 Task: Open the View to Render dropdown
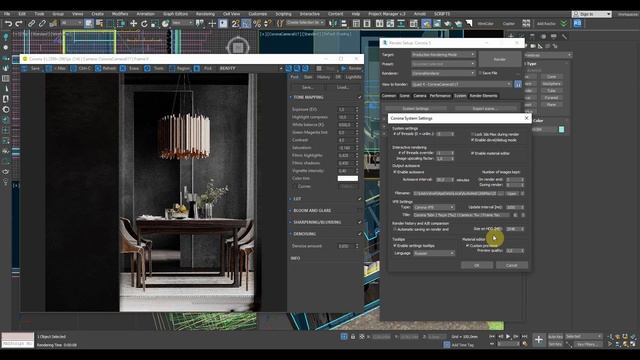click(x=462, y=84)
